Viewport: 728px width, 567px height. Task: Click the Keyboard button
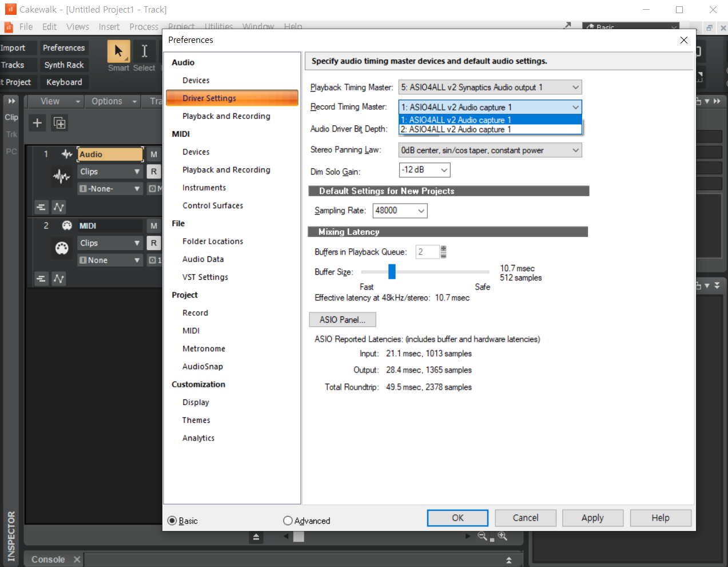(64, 82)
